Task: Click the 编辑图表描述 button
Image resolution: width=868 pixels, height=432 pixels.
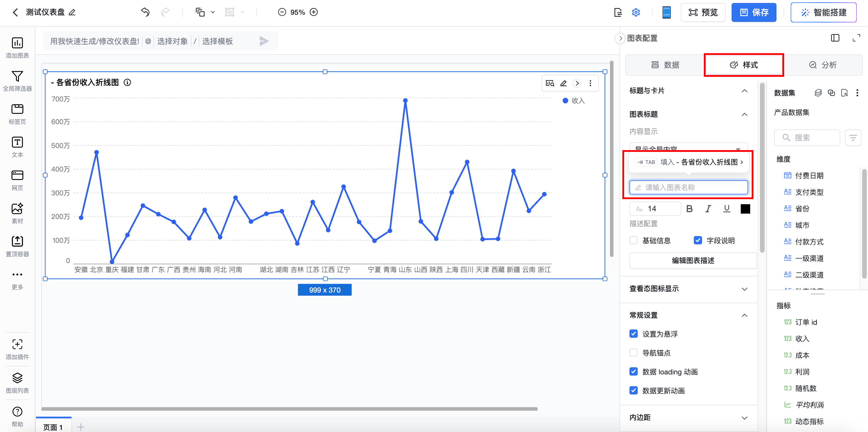Action: (693, 260)
